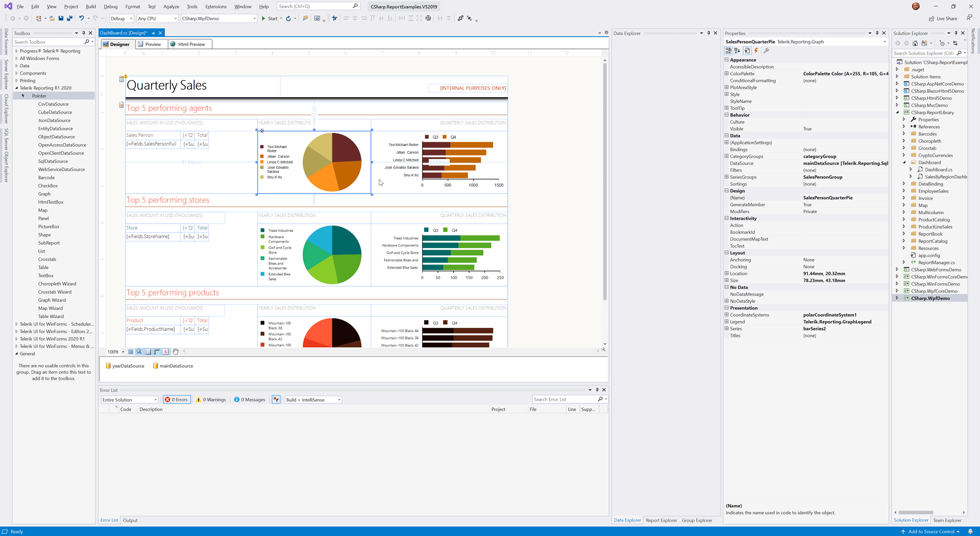Click the Search Error List field
The height and width of the screenshot is (536, 980).
click(565, 400)
